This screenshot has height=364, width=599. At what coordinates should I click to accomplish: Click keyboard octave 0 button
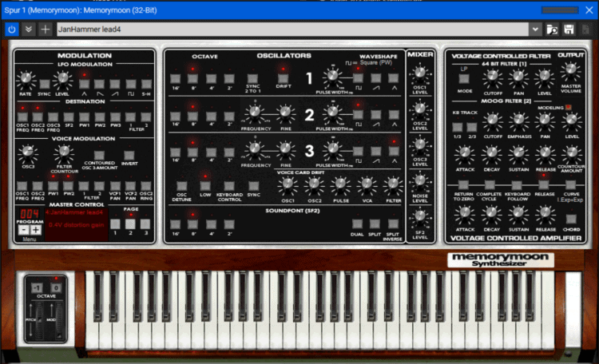point(56,288)
